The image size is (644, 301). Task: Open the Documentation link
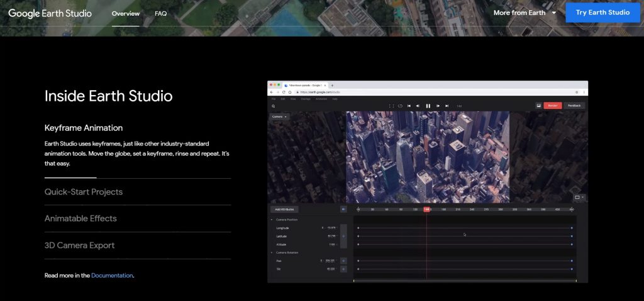112,275
